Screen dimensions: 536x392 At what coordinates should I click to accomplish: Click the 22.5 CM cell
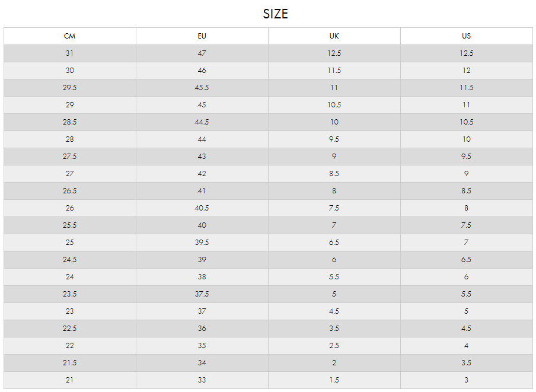pyautogui.click(x=70, y=329)
